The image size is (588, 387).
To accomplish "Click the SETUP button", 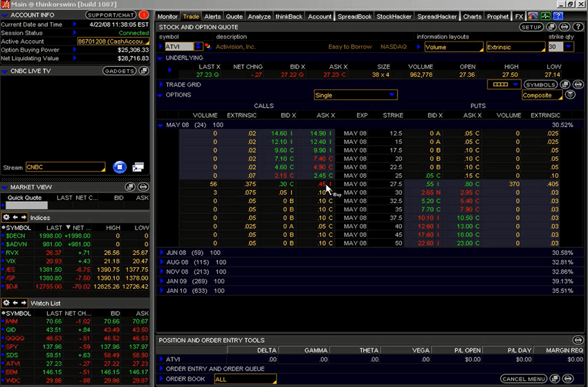I will [531, 27].
